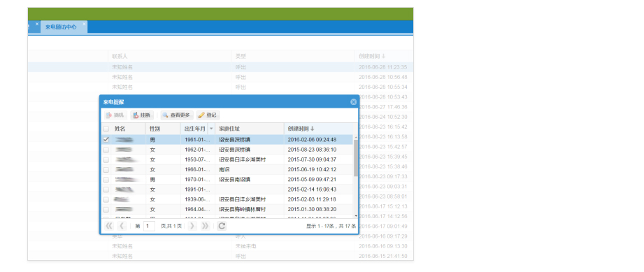Click the popup list vertical scrollbar
This screenshot has height=272, width=644.
(x=355, y=158)
